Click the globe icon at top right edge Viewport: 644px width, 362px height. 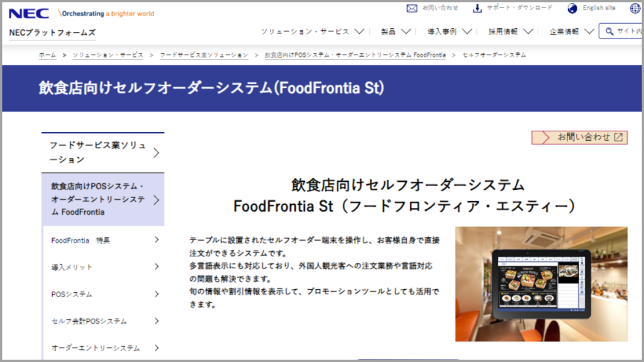[x=634, y=8]
